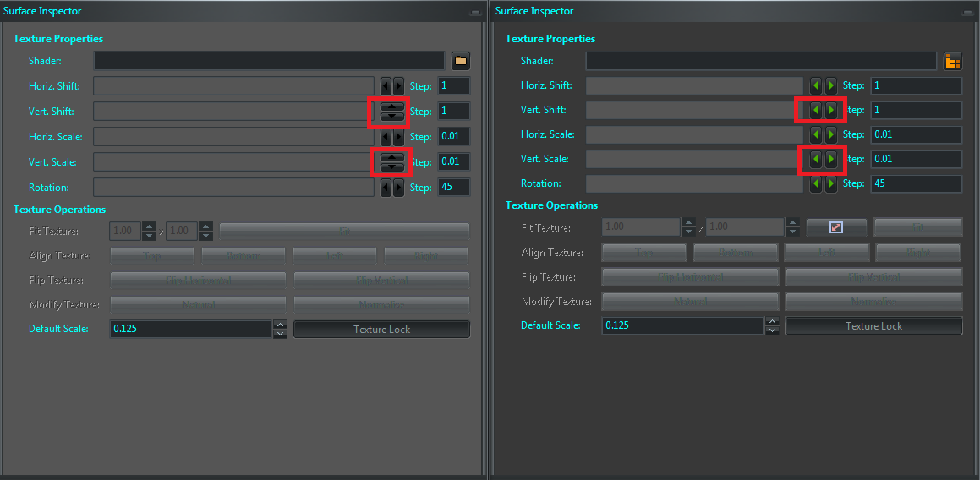980x480 pixels.
Task: Click the folder icon beside the left Shader field
Action: pos(461,61)
